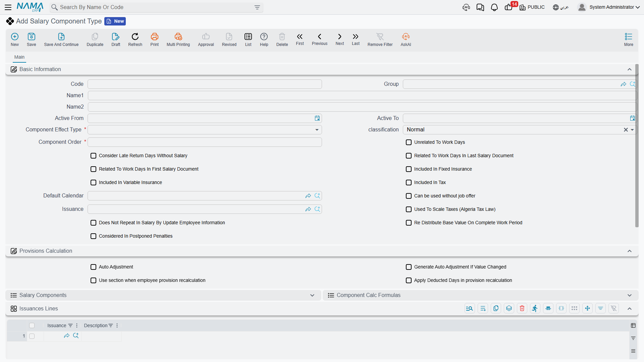Screen dimensions: 644x362
Task: Check Unrelated To Work Days
Action: (x=409, y=142)
